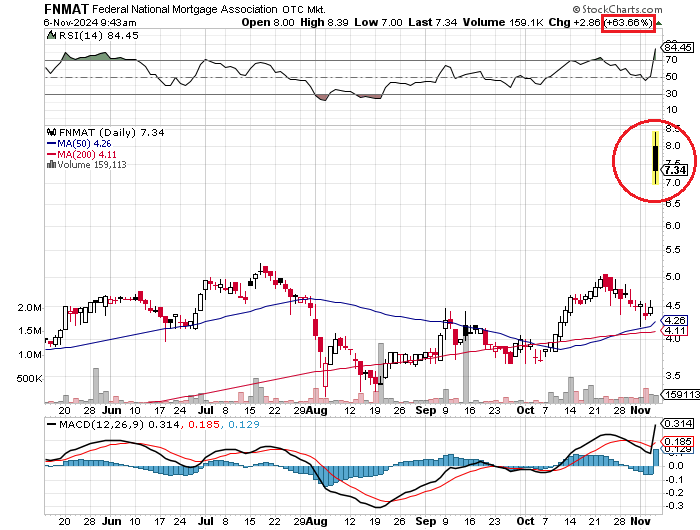700x530 pixels.
Task: Click the red line swatch beside MA(200)
Action: point(52,155)
